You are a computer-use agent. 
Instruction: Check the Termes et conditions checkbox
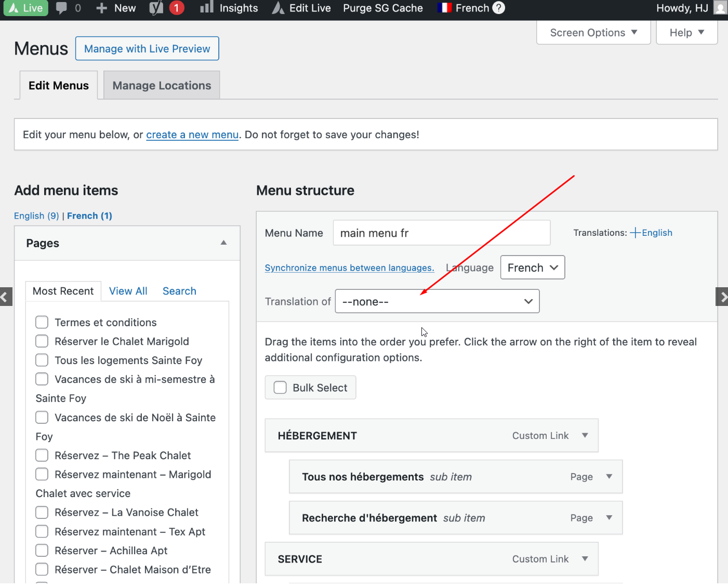pyautogui.click(x=42, y=322)
